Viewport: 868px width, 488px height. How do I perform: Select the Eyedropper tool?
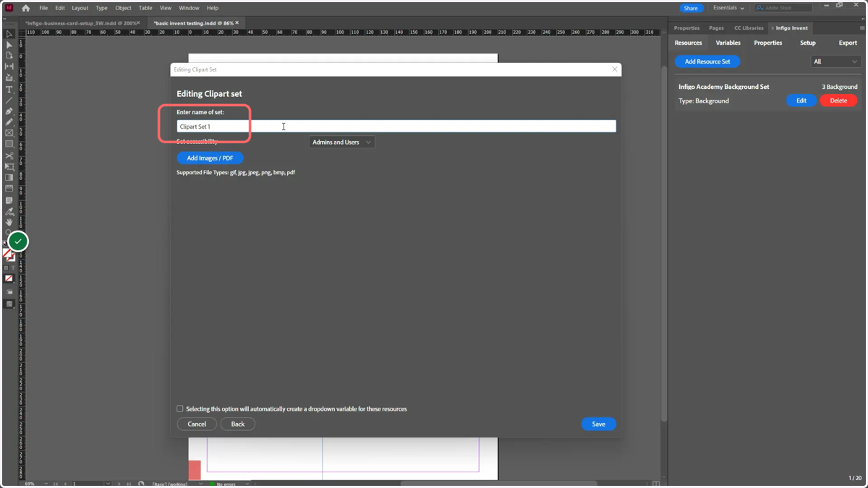coord(9,212)
